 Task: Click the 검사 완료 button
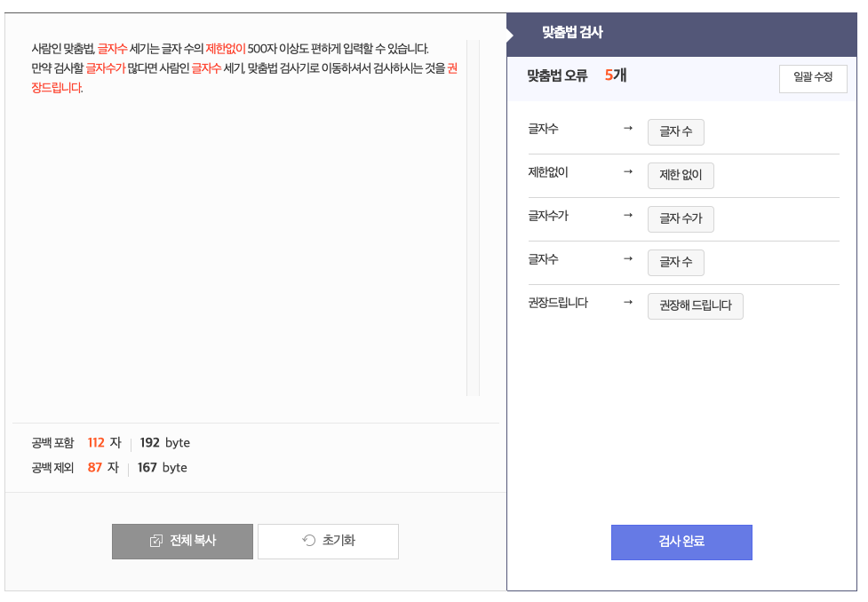[x=681, y=542]
